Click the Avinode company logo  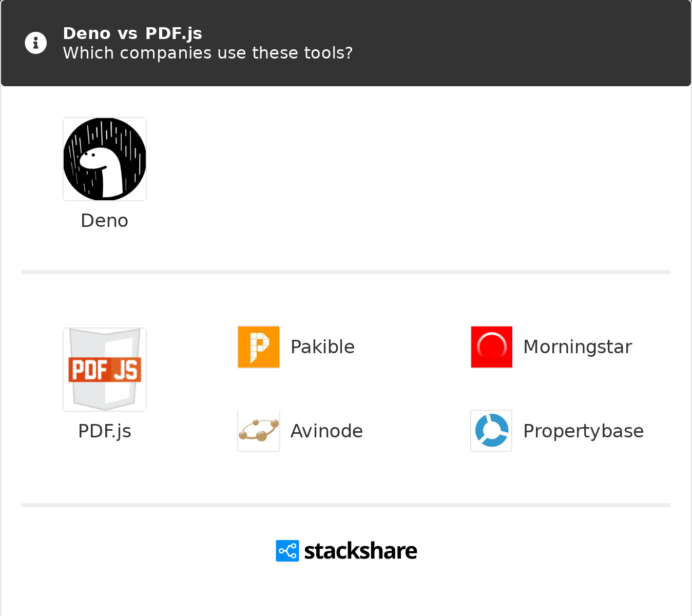[x=259, y=431]
